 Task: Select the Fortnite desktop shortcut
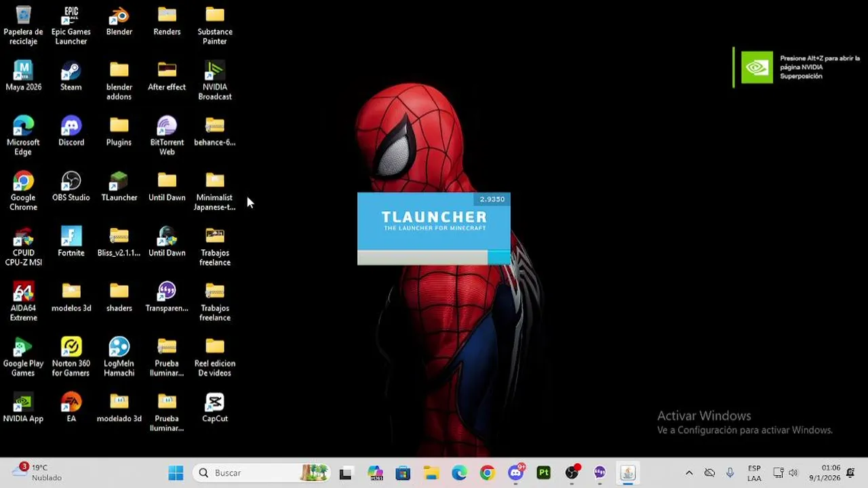coord(71,242)
